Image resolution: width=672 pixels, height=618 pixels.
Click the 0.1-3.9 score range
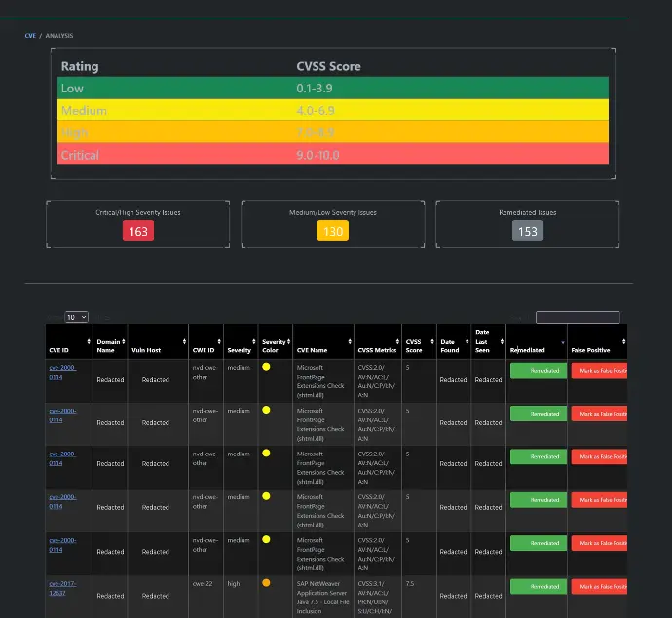(x=315, y=89)
